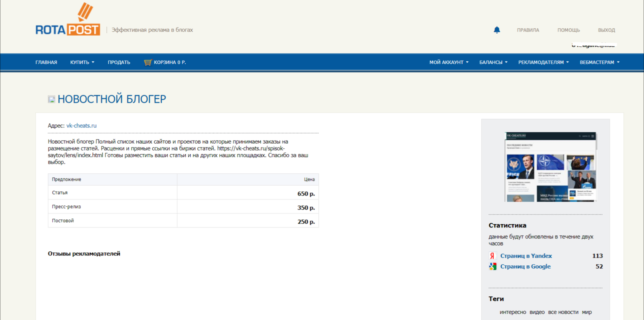This screenshot has height=320, width=644.
Task: Click the НОВОСТНОЙ БЛОГЕР page title
Action: [x=112, y=99]
